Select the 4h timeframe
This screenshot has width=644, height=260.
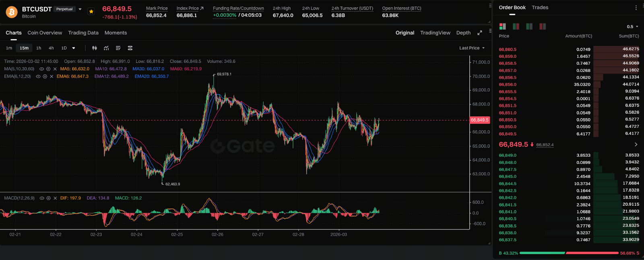click(x=51, y=48)
